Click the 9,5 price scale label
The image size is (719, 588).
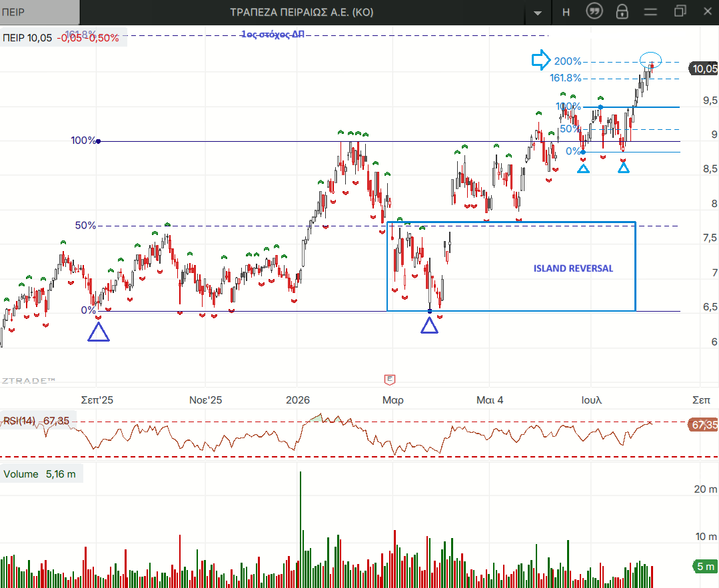(710, 101)
